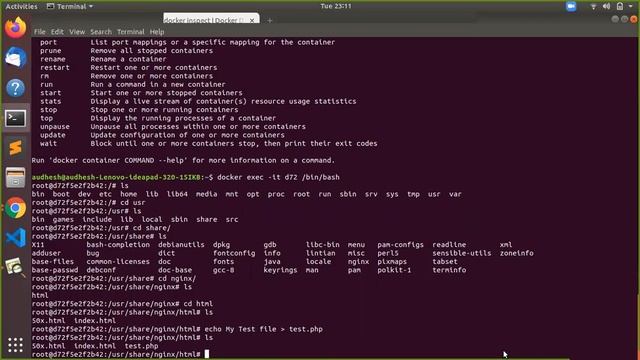Open the network wifi indicator
The width and height of the screenshot is (640, 360).
tap(593, 6)
